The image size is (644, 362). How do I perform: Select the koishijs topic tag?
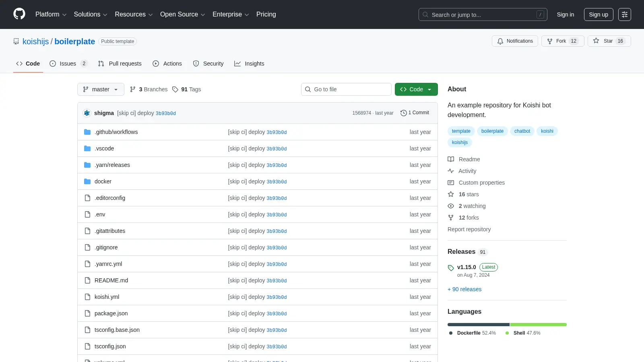(460, 142)
